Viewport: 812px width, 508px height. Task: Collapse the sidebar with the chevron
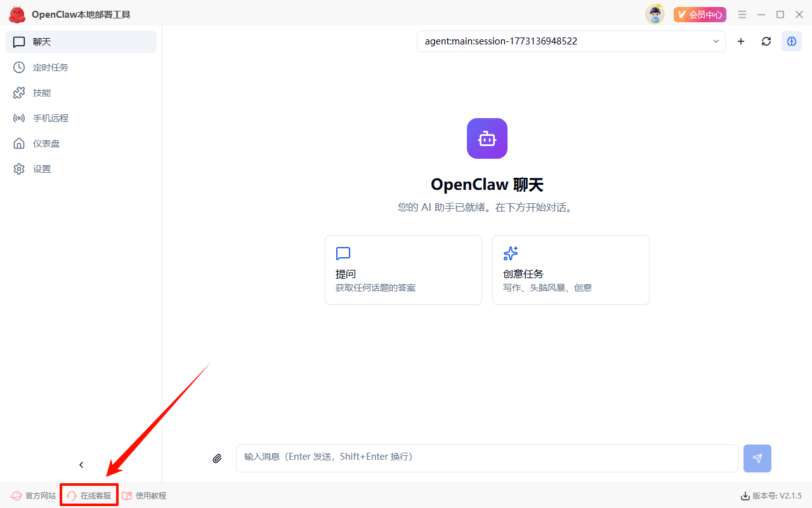pos(81,464)
